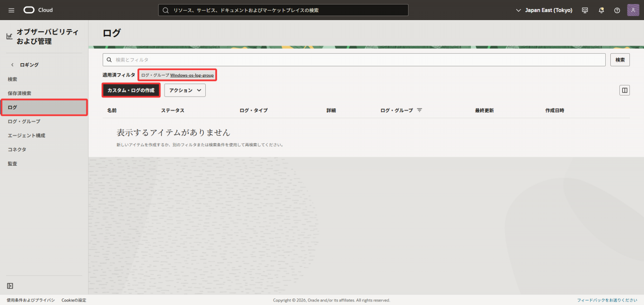644x305 pixels.
Task: Select 監査 in the sidebar
Action: pyautogui.click(x=13, y=164)
